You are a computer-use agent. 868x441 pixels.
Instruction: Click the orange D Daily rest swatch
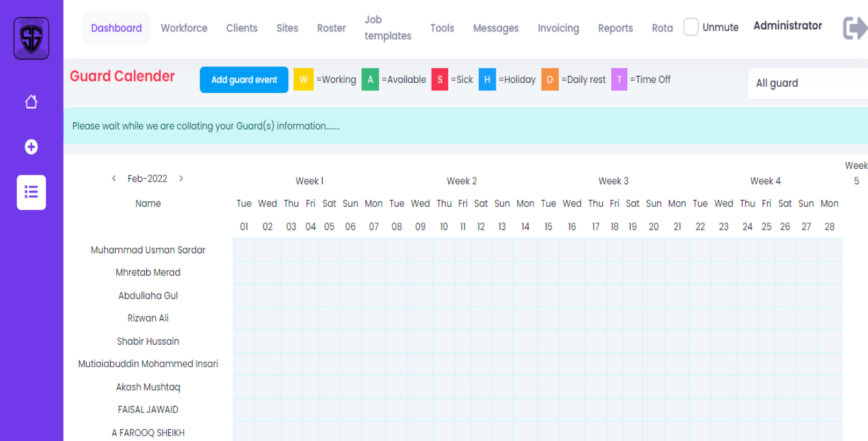[x=550, y=80]
